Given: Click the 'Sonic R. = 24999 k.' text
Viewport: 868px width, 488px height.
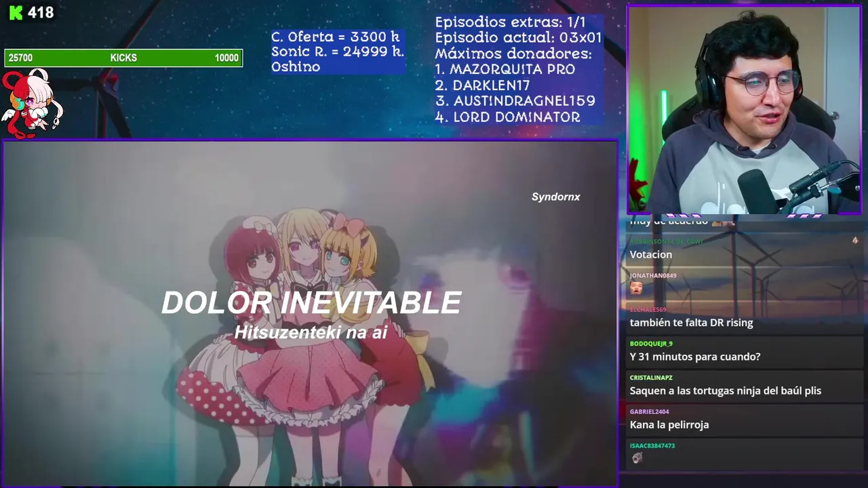Looking at the screenshot, I should 338,52.
